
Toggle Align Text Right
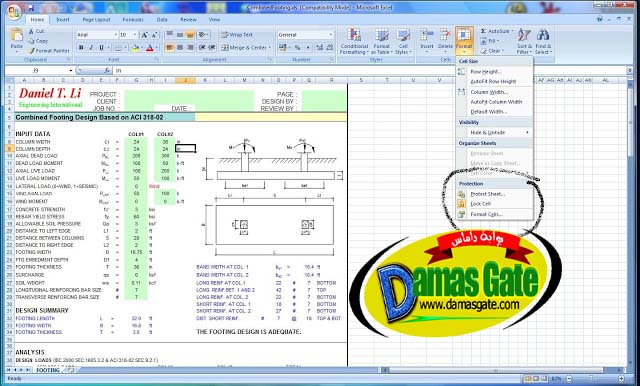point(190,48)
